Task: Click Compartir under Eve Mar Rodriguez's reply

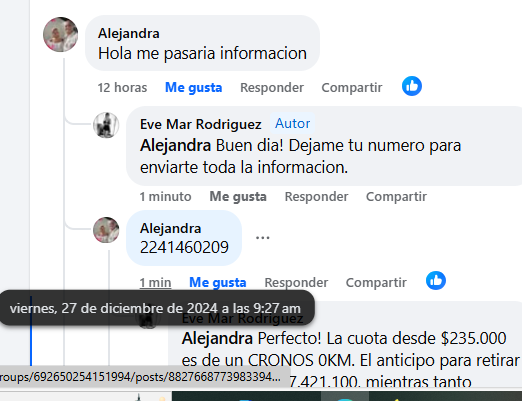Action: tap(396, 197)
